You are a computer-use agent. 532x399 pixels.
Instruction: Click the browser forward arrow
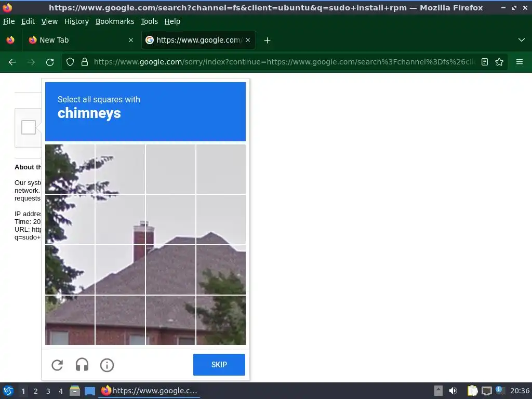(x=31, y=62)
